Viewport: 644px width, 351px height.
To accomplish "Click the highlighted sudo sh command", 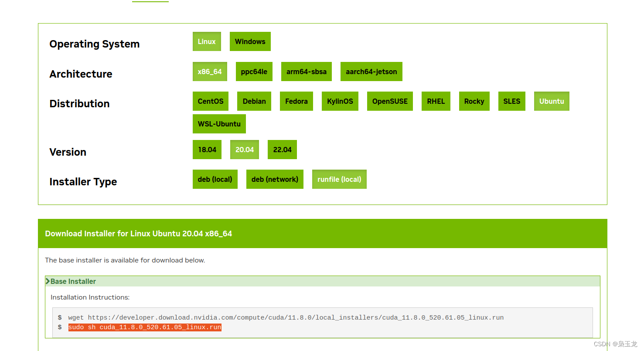I will tap(145, 327).
